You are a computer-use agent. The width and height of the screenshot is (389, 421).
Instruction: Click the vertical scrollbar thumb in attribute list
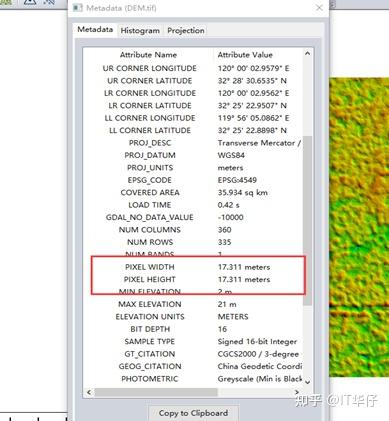[307, 220]
